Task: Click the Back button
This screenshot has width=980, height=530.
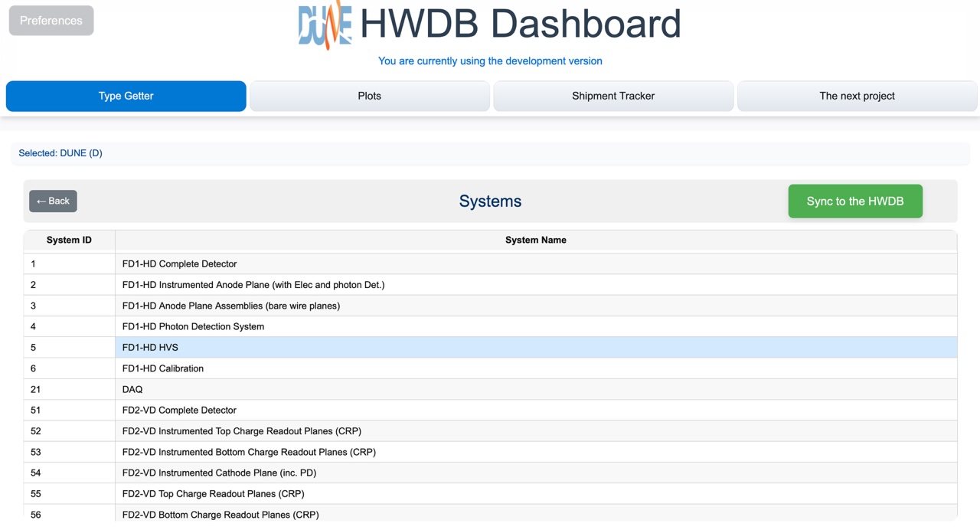Action: 53,201
